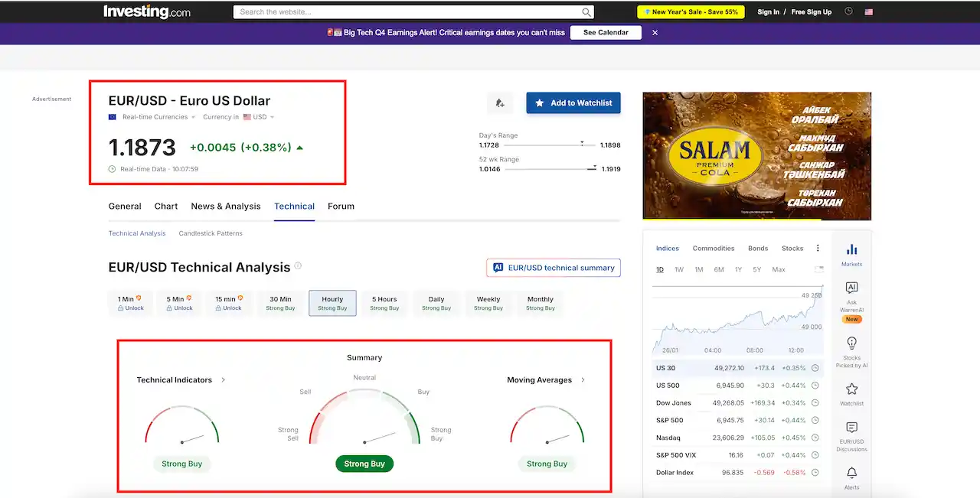The width and height of the screenshot is (980, 498).
Task: Open the Dollar Index row
Action: 738,473
